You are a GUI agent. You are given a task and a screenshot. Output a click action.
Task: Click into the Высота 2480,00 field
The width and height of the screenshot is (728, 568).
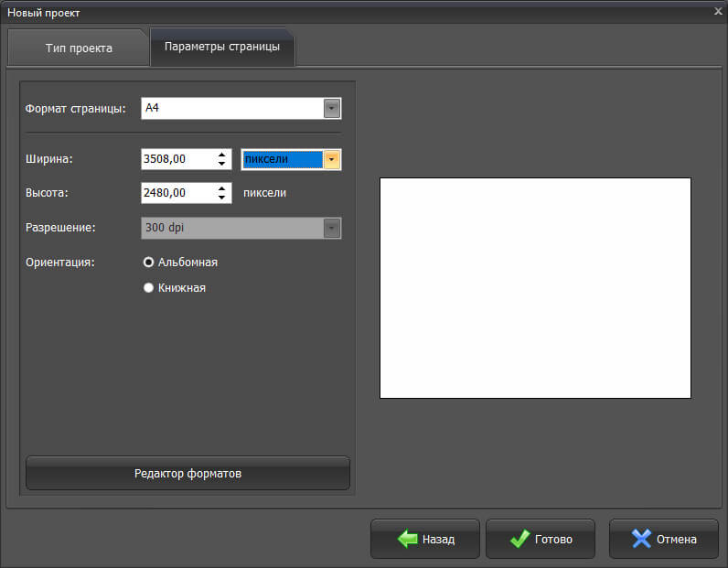click(178, 193)
